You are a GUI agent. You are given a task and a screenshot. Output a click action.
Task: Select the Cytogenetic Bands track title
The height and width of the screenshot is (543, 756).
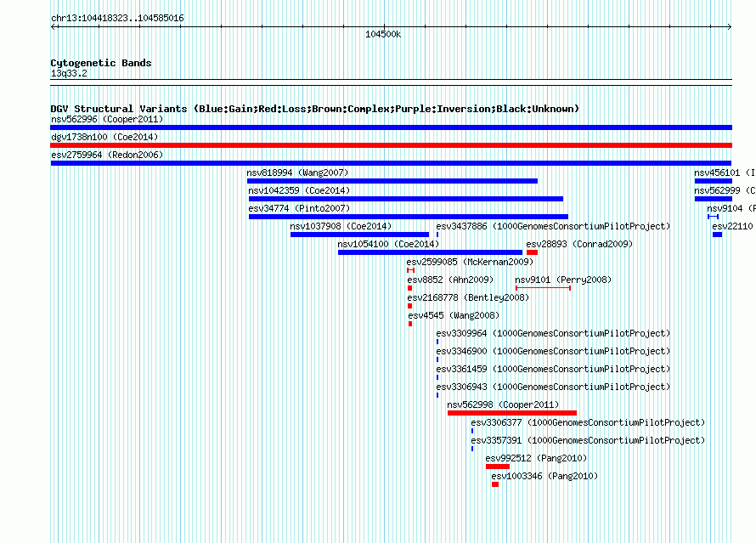pos(101,63)
